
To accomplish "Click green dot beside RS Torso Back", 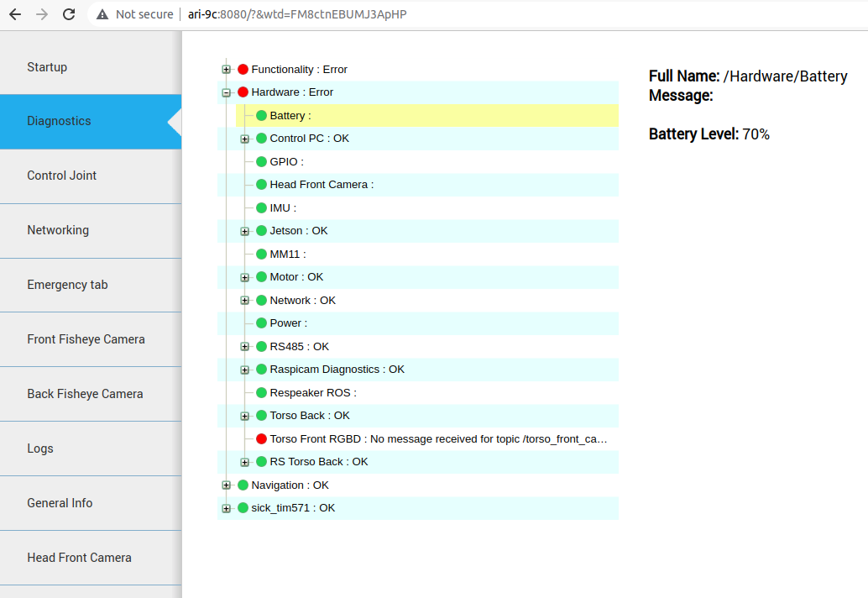I will tap(262, 462).
